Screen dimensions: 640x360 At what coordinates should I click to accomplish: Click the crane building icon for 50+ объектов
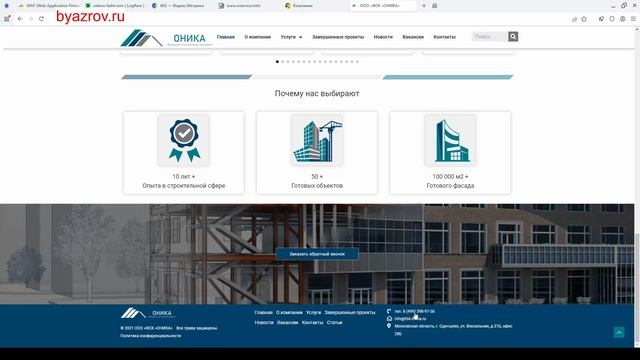point(317,140)
